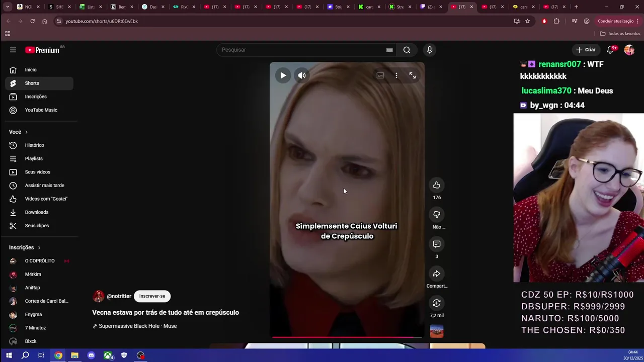Open Downloads in sidebar
The width and height of the screenshot is (644, 362).
click(x=39, y=212)
